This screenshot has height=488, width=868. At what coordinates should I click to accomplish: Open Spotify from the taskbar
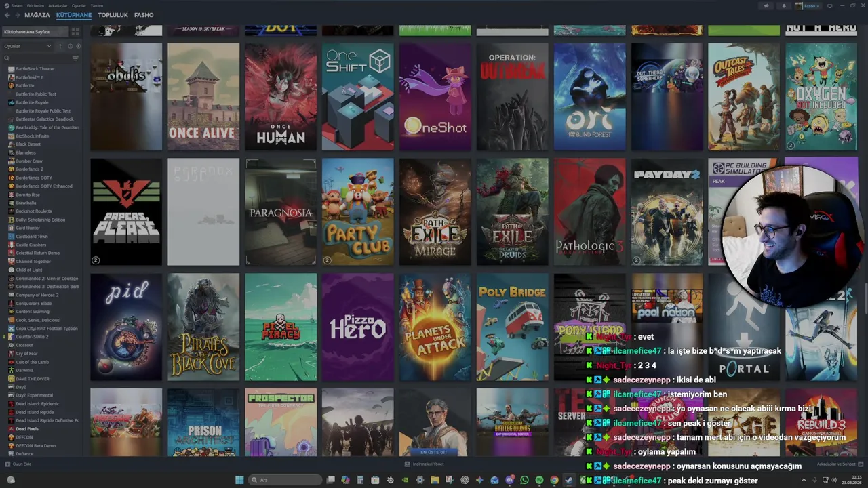[539, 480]
